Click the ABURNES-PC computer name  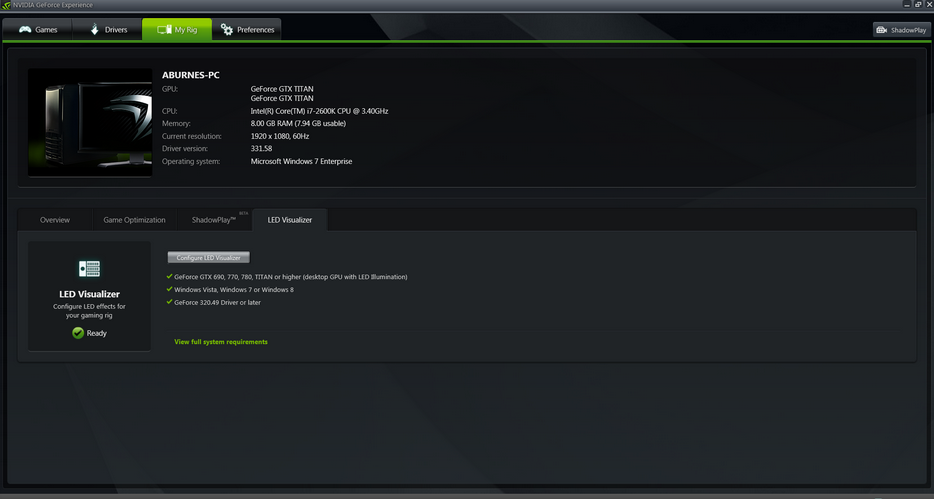tap(191, 75)
